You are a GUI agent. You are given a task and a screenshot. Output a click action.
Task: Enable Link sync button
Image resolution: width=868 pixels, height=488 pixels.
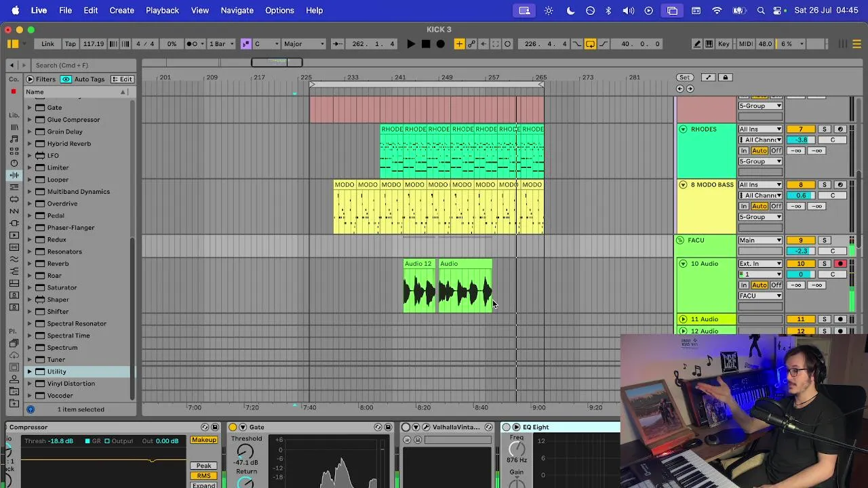(x=47, y=44)
